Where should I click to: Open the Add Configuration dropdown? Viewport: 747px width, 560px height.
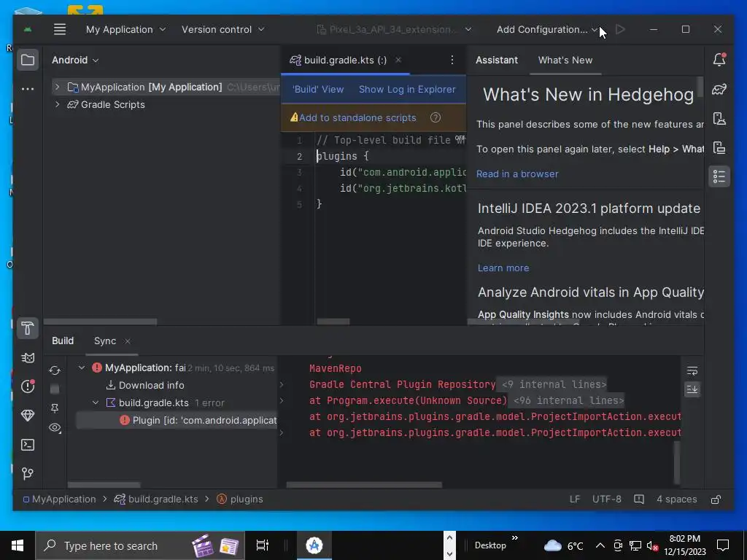point(547,29)
